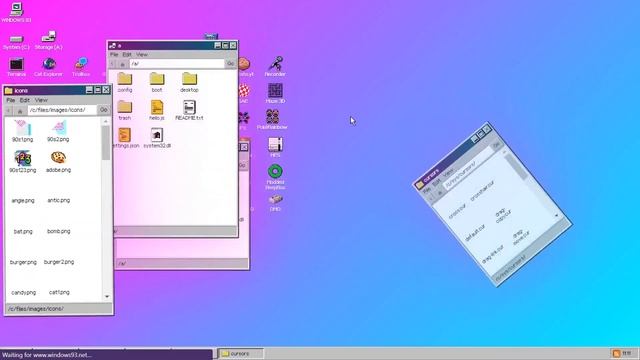Select cat1.png in the icons window
640x360 pixels.
[x=59, y=292]
